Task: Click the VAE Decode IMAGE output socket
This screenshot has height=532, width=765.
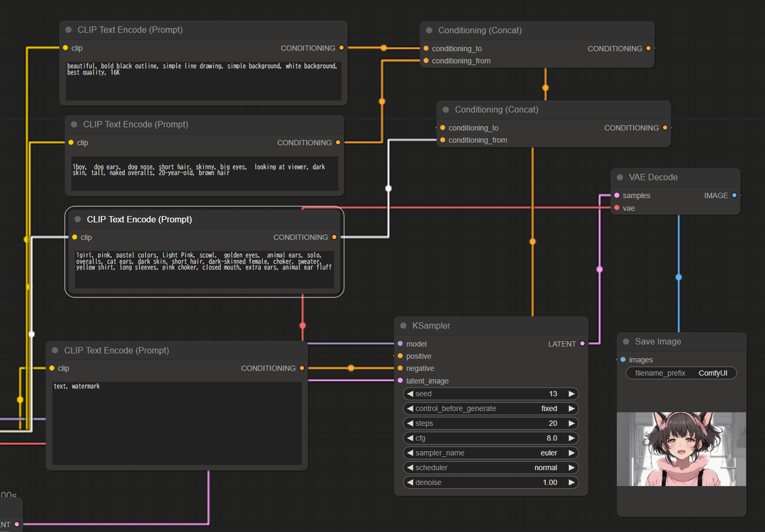Action: click(734, 196)
